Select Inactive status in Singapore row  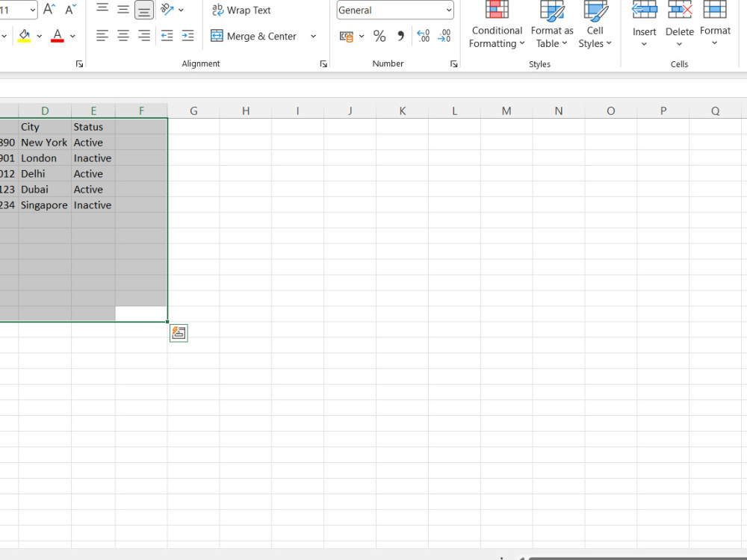point(93,205)
